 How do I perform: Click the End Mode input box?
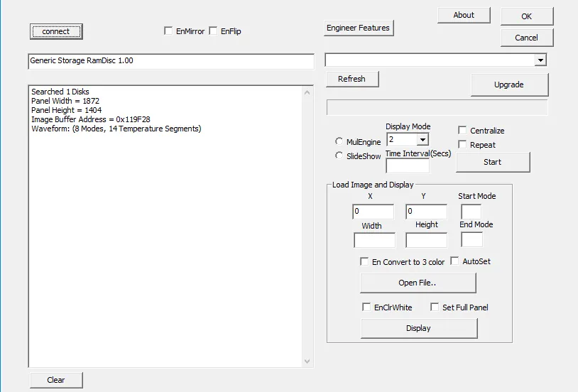point(471,240)
